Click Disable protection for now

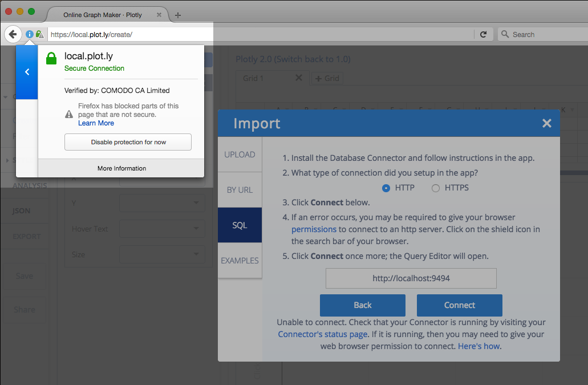pyautogui.click(x=128, y=142)
